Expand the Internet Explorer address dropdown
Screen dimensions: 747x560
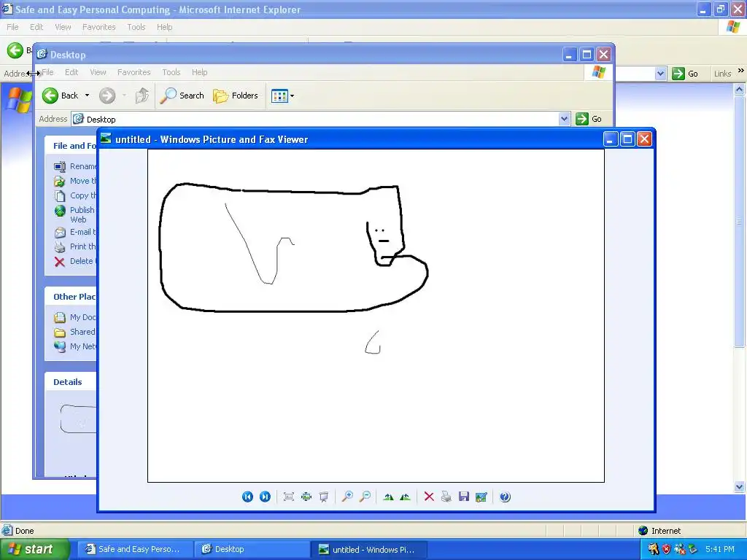660,74
